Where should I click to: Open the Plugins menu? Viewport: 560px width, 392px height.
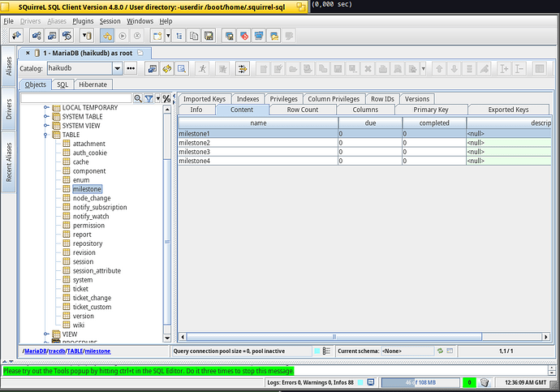pos(83,21)
